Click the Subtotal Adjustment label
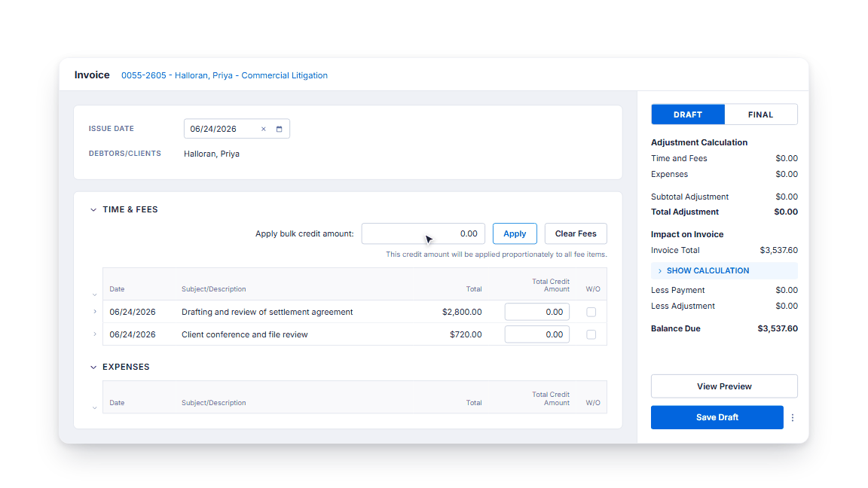 (689, 197)
